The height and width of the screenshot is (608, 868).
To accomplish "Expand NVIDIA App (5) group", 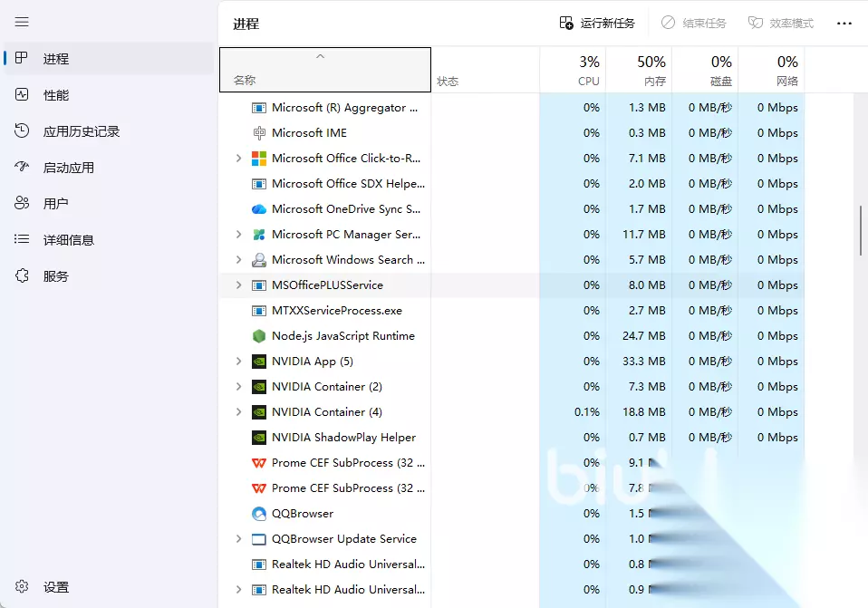I will 238,361.
